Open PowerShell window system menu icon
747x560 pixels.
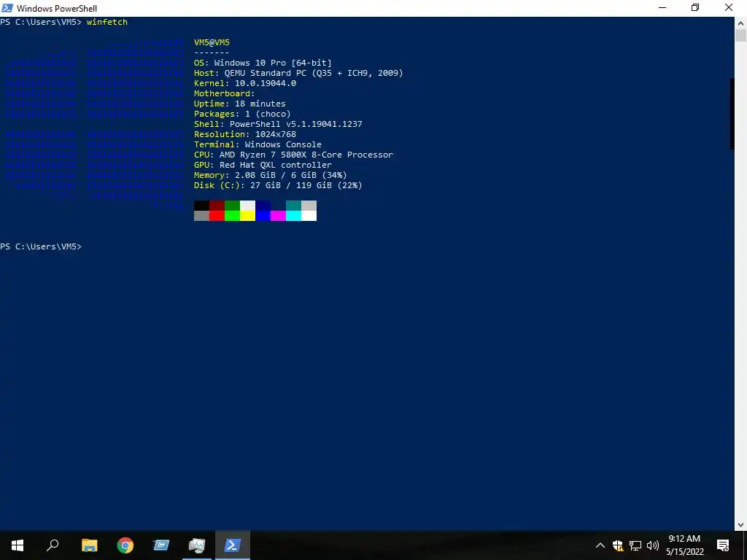(x=7, y=8)
